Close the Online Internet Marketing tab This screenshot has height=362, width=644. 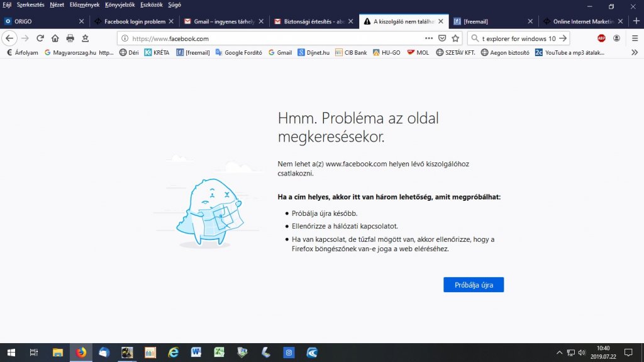point(620,21)
